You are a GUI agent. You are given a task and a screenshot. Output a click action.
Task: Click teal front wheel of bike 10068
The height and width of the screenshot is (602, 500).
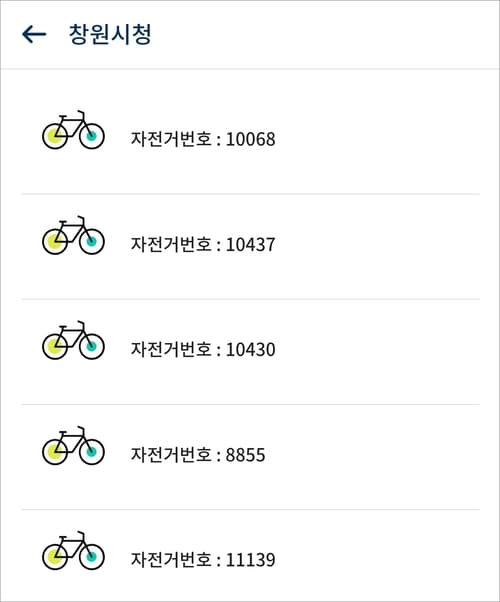tap(92, 136)
